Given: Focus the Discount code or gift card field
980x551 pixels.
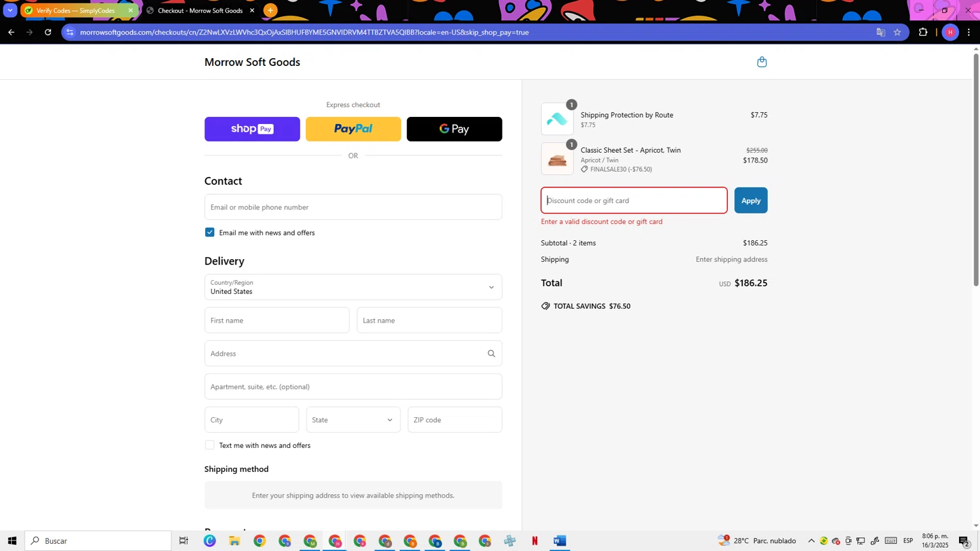Looking at the screenshot, I should (634, 200).
